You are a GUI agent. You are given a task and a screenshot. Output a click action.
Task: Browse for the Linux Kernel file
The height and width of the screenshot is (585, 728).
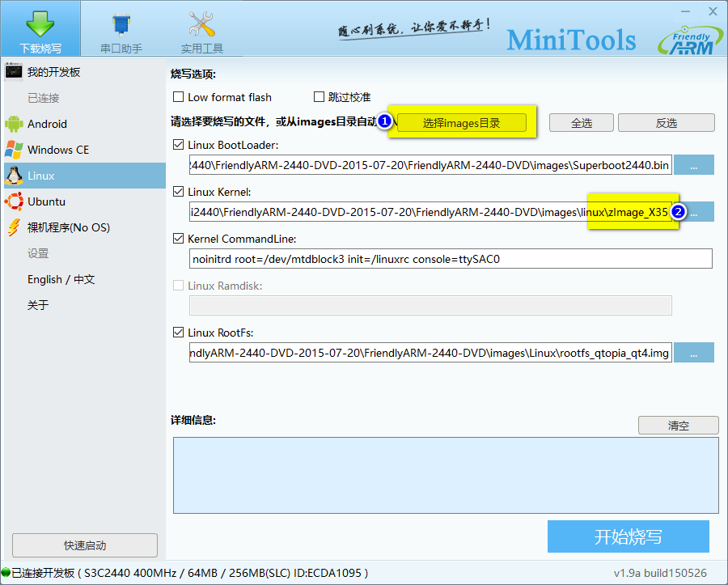(694, 212)
